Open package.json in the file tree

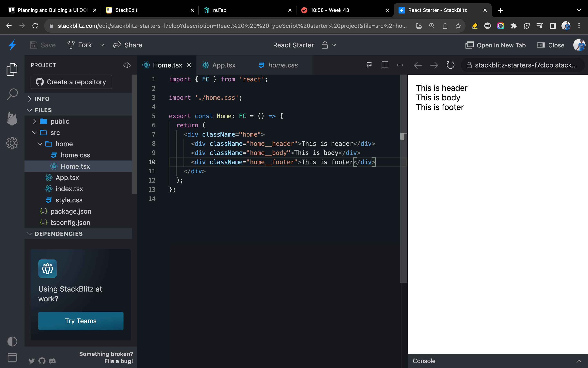tap(78, 211)
